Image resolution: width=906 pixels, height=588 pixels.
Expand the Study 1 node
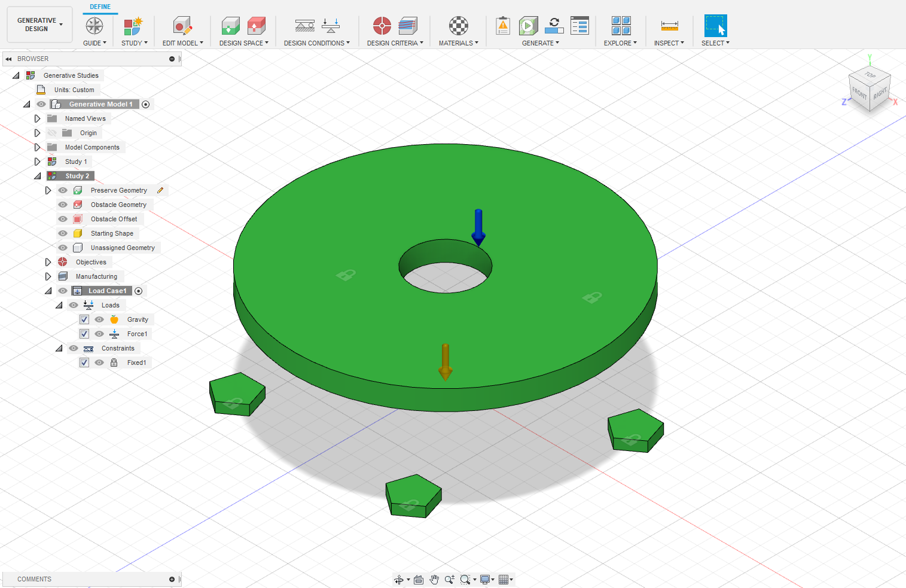pyautogui.click(x=37, y=162)
